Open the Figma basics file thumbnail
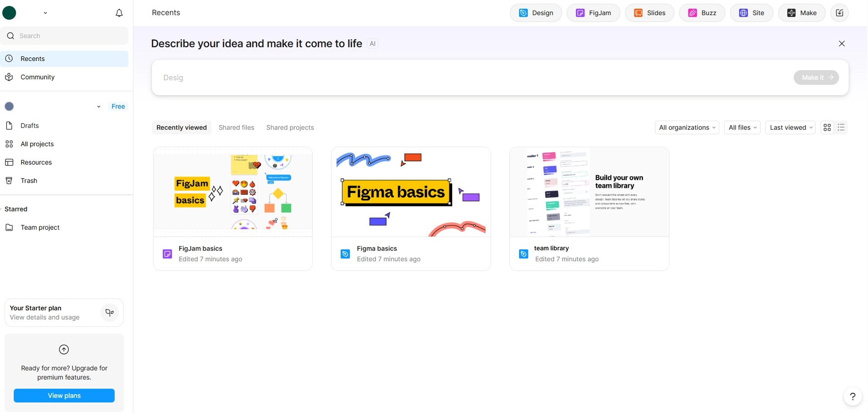Screen dimensions: 868x413 tap(410, 192)
